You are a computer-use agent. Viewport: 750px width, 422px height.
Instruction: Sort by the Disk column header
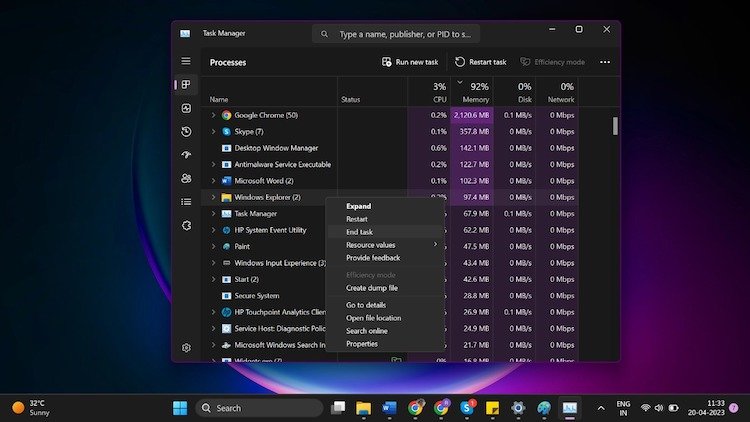(515, 92)
